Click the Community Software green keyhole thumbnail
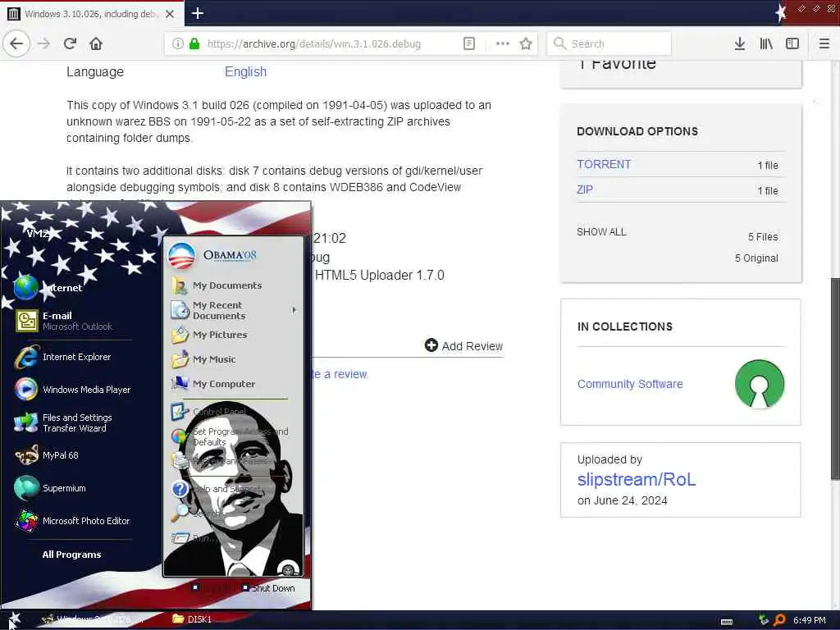 759,384
